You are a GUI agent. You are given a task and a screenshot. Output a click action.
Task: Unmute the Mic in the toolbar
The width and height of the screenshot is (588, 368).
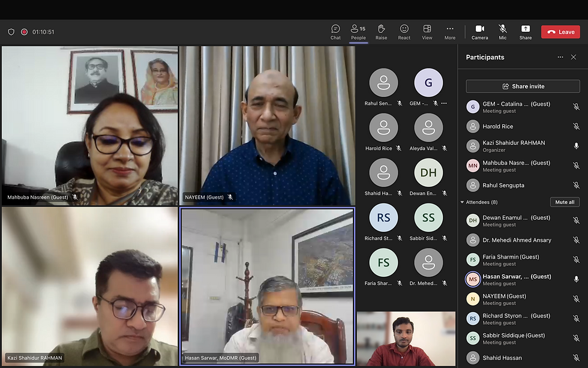click(x=503, y=32)
